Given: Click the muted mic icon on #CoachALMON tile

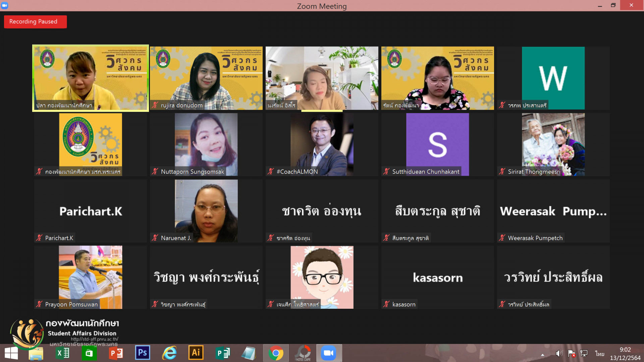Looking at the screenshot, I should (270, 172).
